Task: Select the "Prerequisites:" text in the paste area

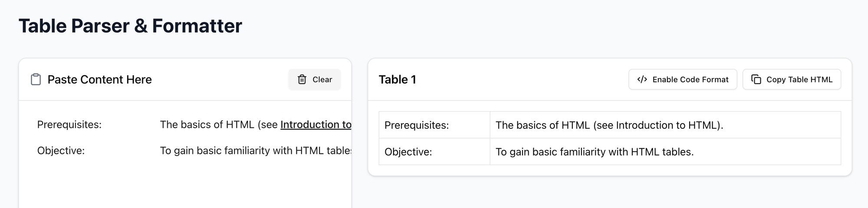Action: (69, 125)
